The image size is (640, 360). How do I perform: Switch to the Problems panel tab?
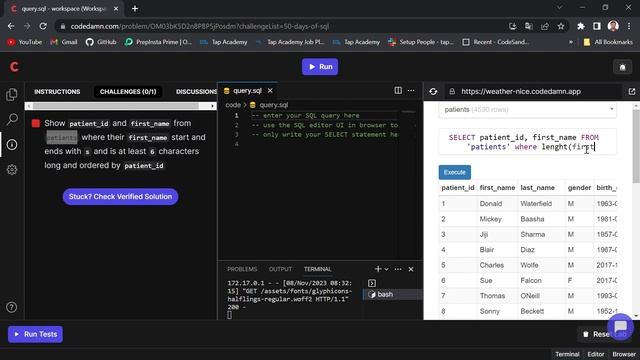tap(242, 269)
